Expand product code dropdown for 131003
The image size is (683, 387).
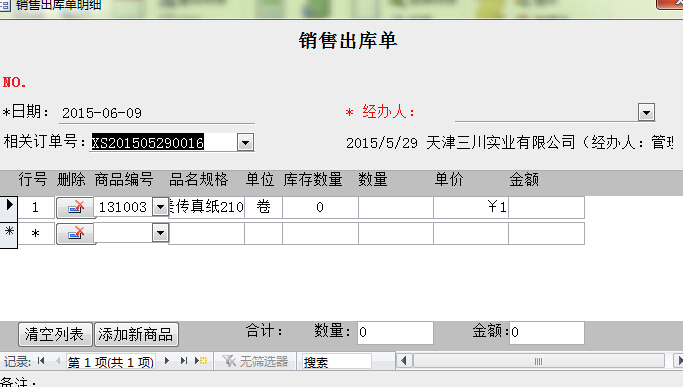point(160,207)
